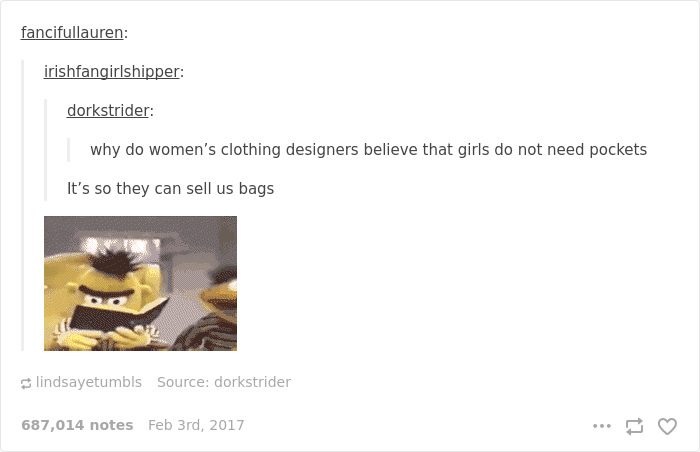Click the Source: label text
The height and width of the screenshot is (452, 700).
(x=183, y=382)
